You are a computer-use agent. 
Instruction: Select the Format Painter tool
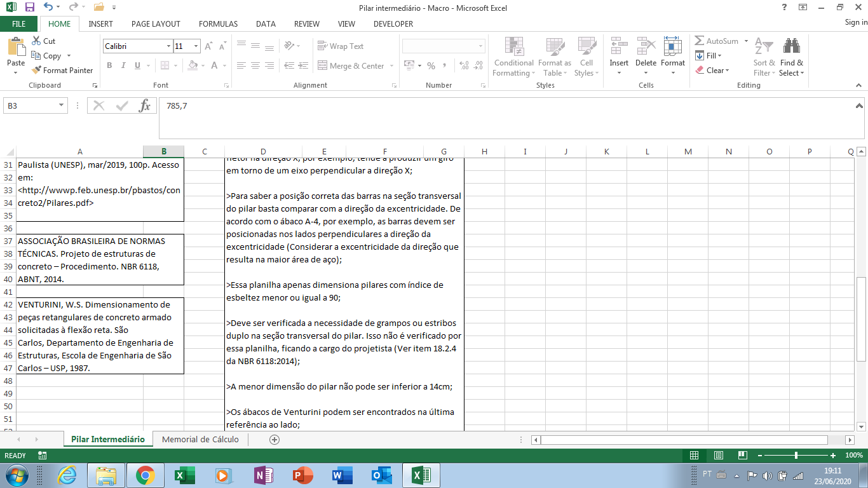(x=62, y=71)
